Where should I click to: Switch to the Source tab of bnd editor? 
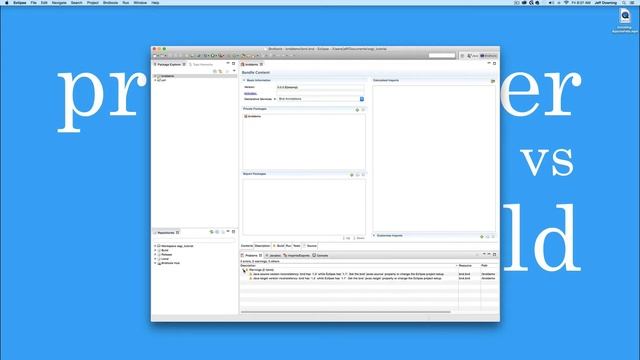click(x=310, y=246)
